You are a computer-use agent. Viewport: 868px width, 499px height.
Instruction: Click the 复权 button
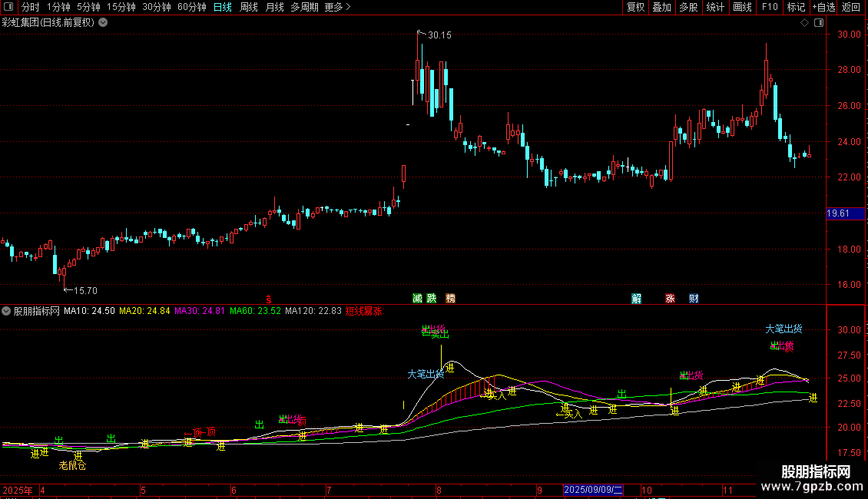635,7
